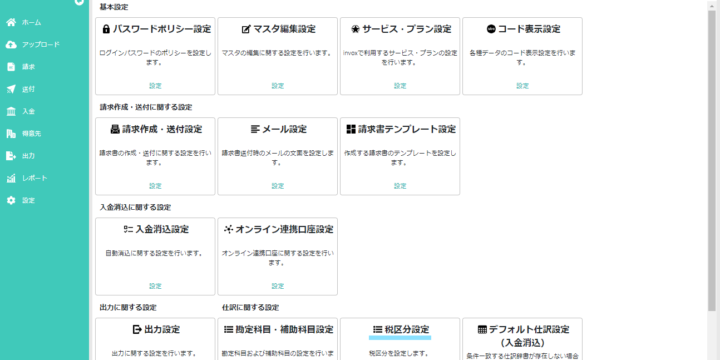Click 設定 link under サービス・プラン設定
720x360 pixels.
(x=400, y=86)
